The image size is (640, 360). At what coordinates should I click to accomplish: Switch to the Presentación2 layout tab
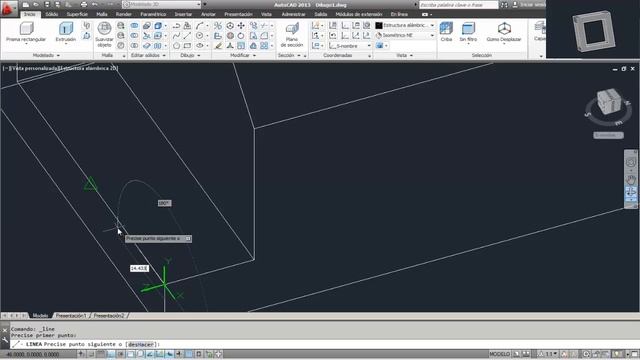(109, 316)
